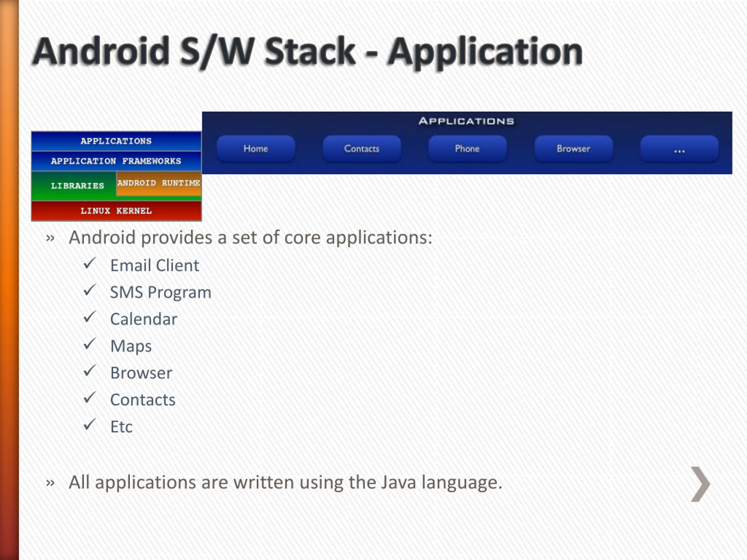Click the checkmark beside Browser list item
The width and height of the screenshot is (747, 560).
click(90, 371)
